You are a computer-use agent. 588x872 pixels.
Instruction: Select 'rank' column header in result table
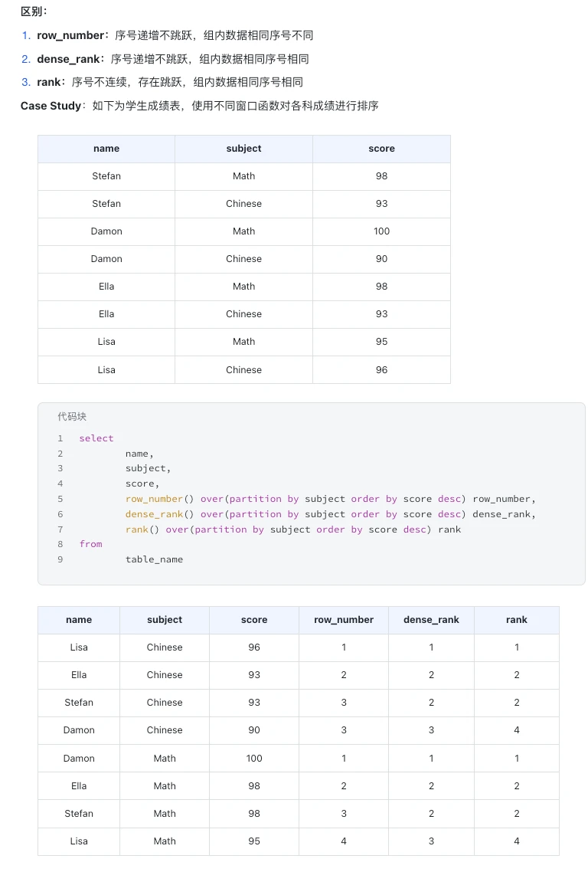click(516, 620)
